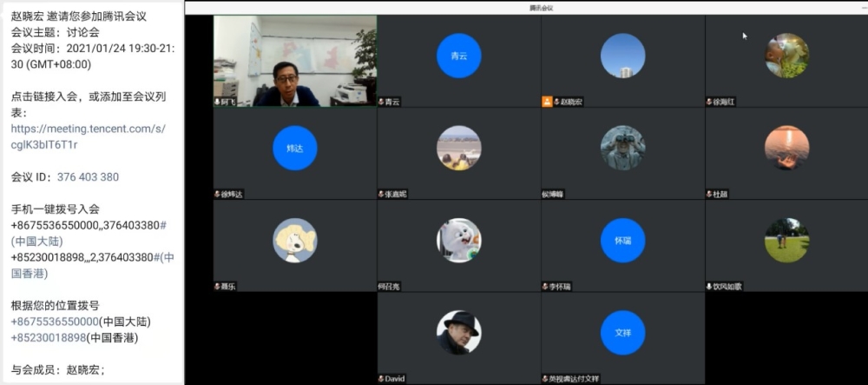Screen dimensions: 868x385
Task: Click the meeting ID 376 403 380
Action: click(x=88, y=177)
